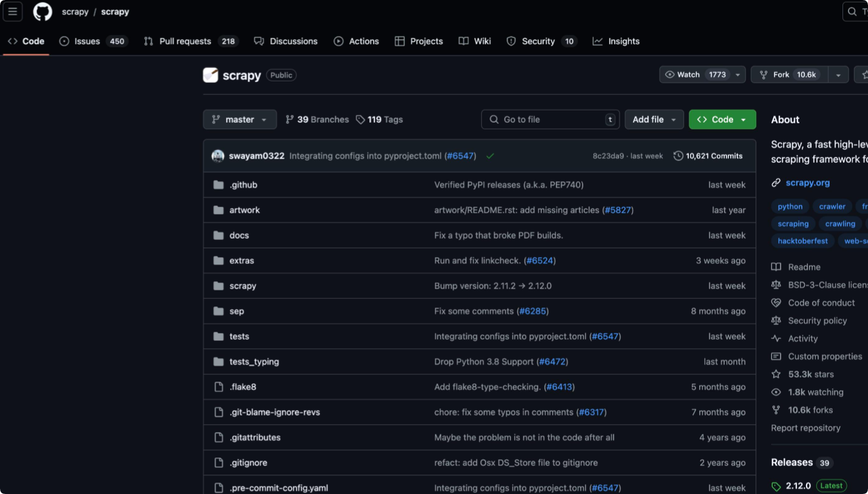Viewport: 868px width, 494px height.
Task: Click the tests_typing folder icon
Action: click(219, 362)
